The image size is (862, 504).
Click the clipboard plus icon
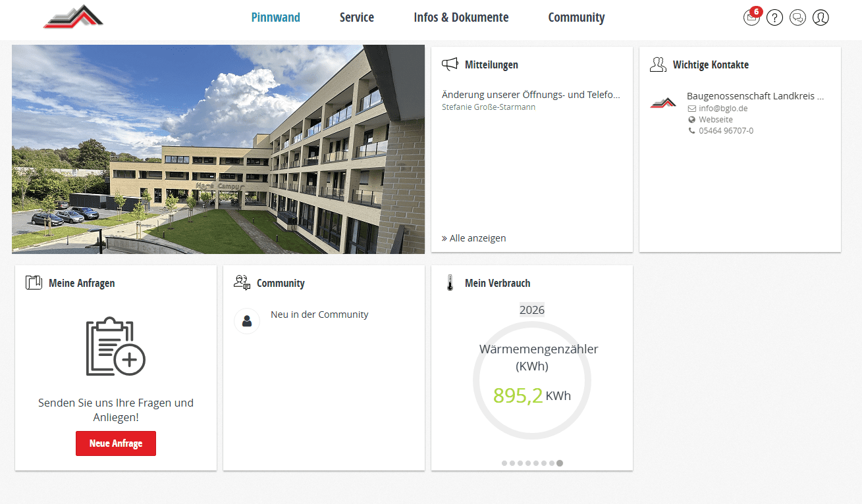115,346
